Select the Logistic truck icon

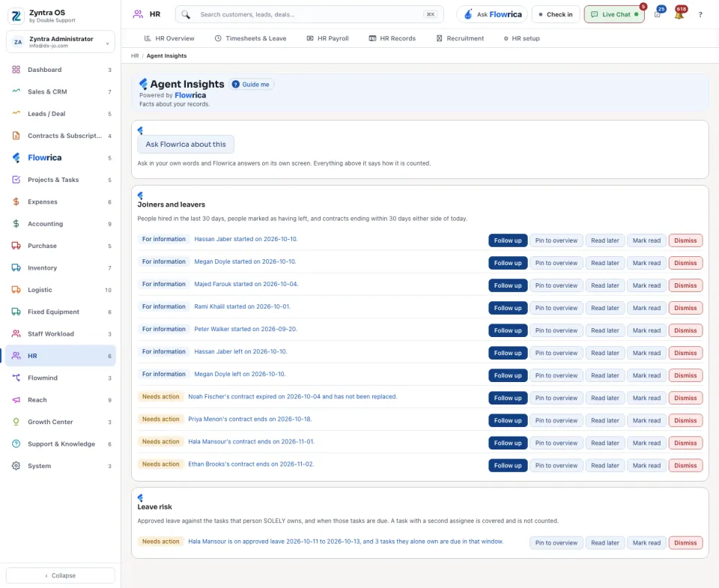(16, 290)
